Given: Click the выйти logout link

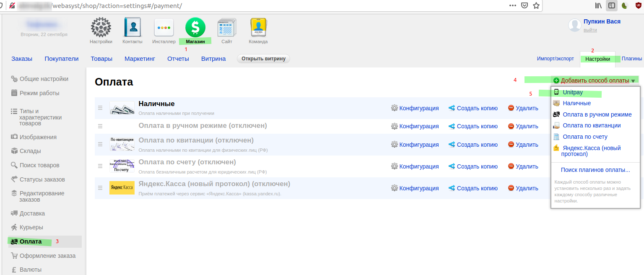Looking at the screenshot, I should [590, 30].
